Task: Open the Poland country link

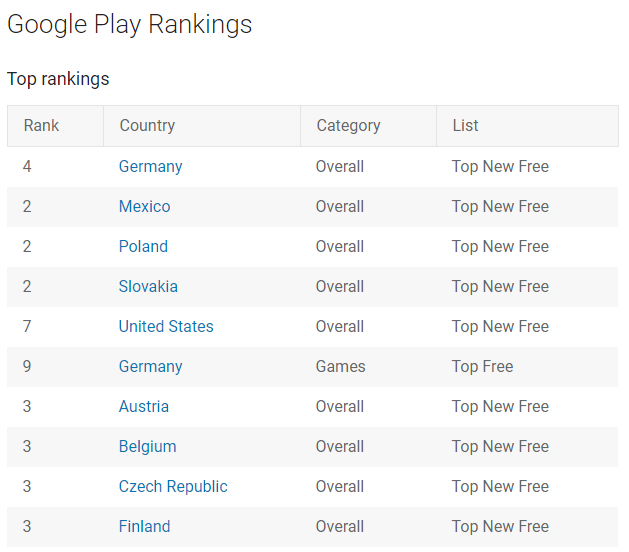Action: tap(143, 246)
